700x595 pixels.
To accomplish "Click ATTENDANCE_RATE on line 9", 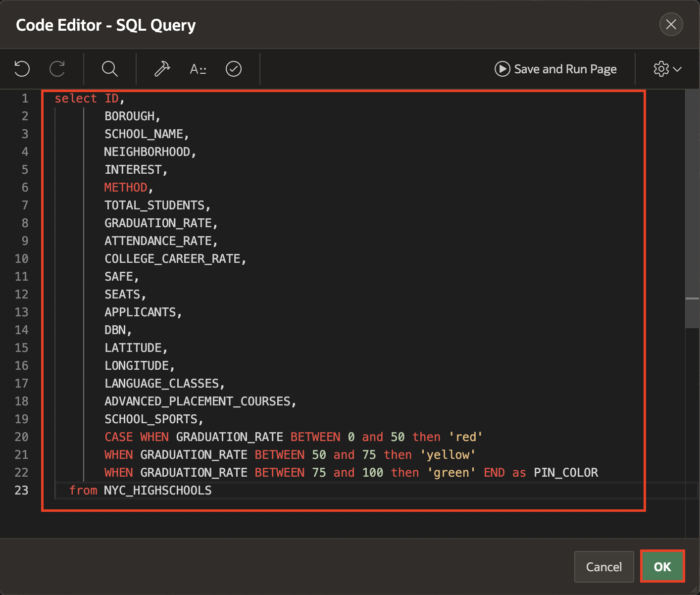I will (158, 241).
